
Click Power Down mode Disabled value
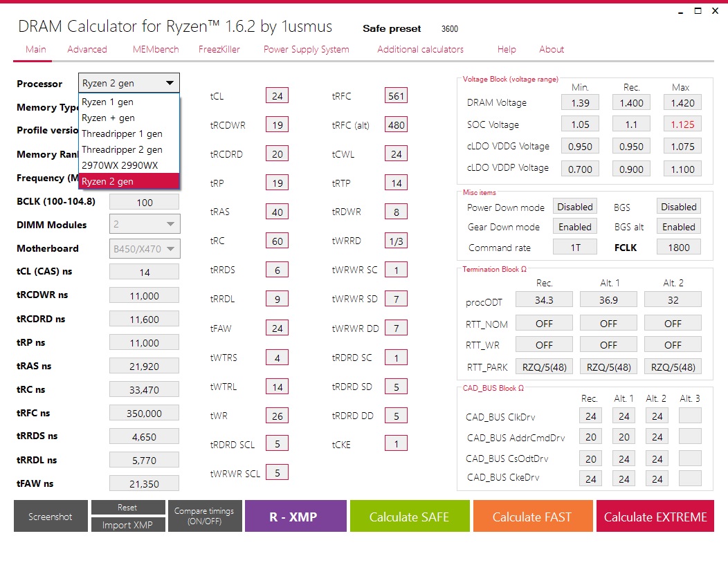(575, 207)
